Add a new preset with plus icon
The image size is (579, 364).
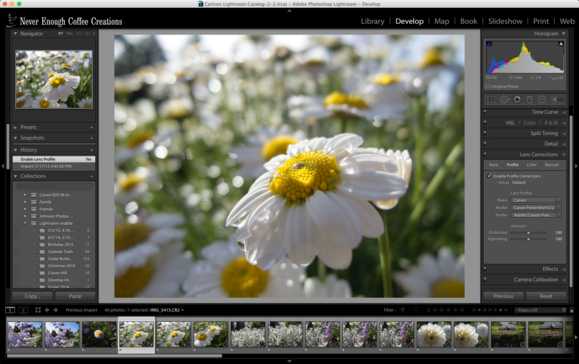92,127
